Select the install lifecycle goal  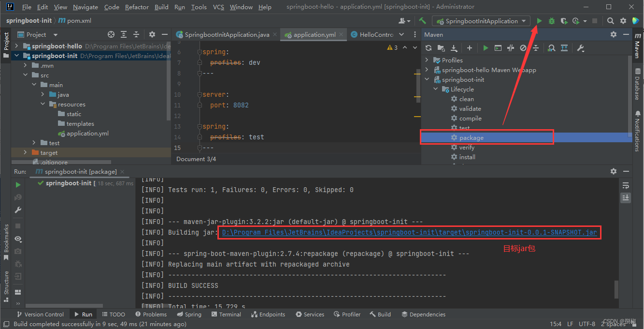[x=467, y=157]
